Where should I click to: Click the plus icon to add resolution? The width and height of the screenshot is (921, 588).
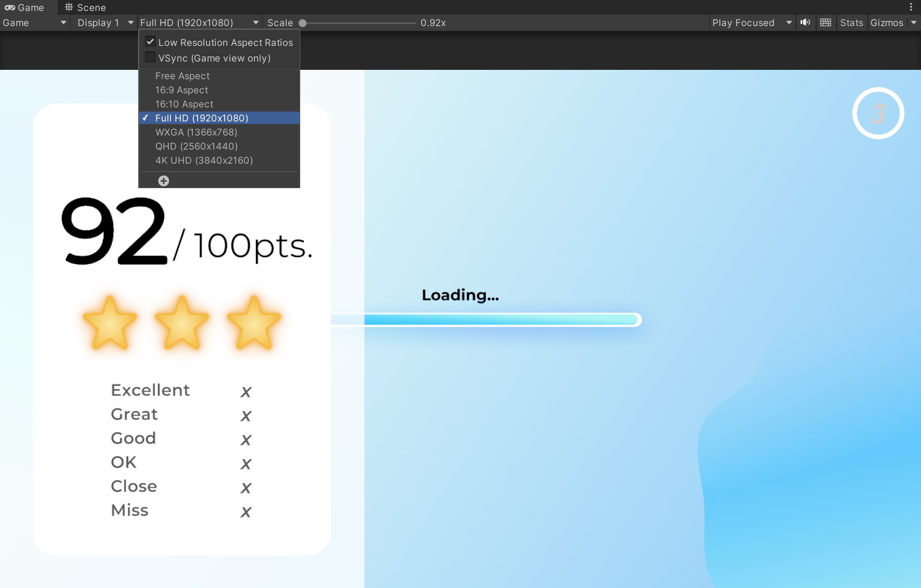pos(164,181)
